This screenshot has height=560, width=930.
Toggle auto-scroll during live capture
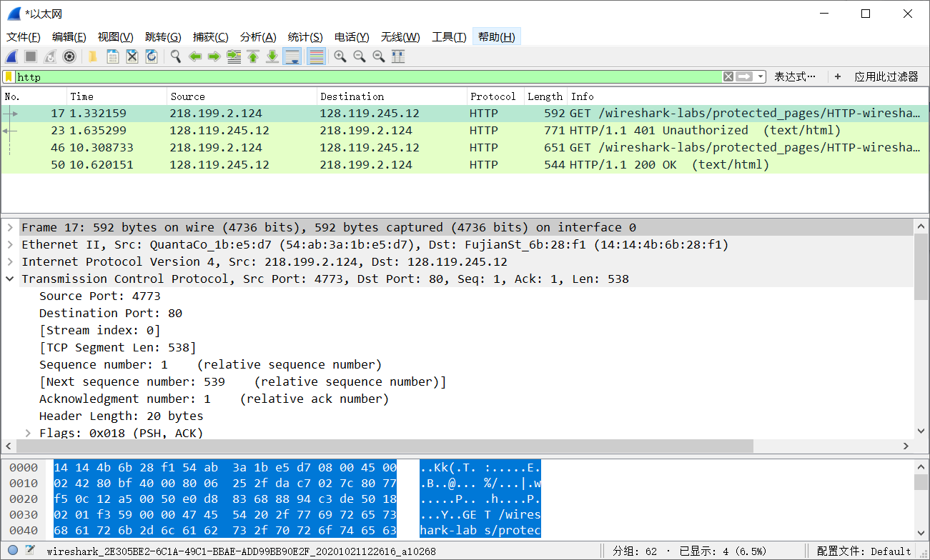click(x=292, y=56)
